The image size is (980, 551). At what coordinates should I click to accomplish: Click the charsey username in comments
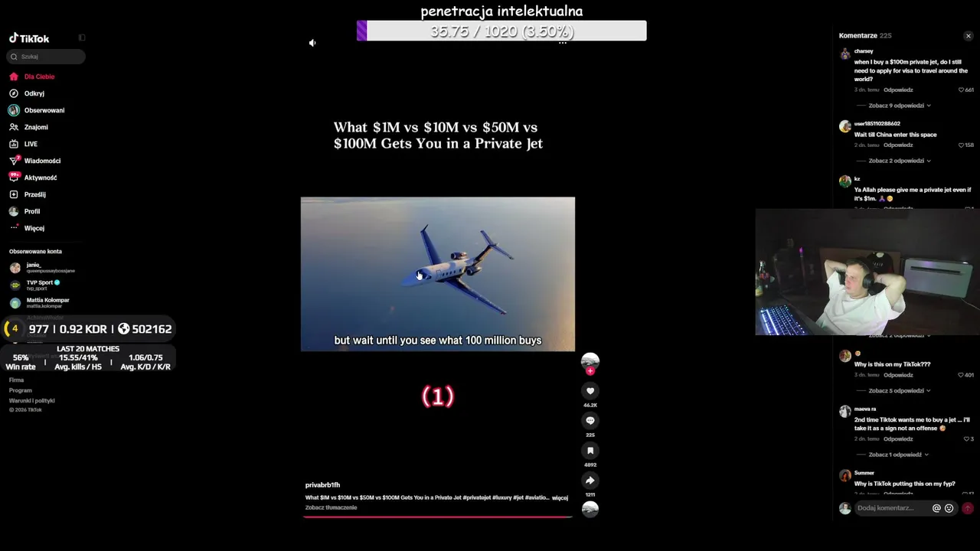point(864,51)
